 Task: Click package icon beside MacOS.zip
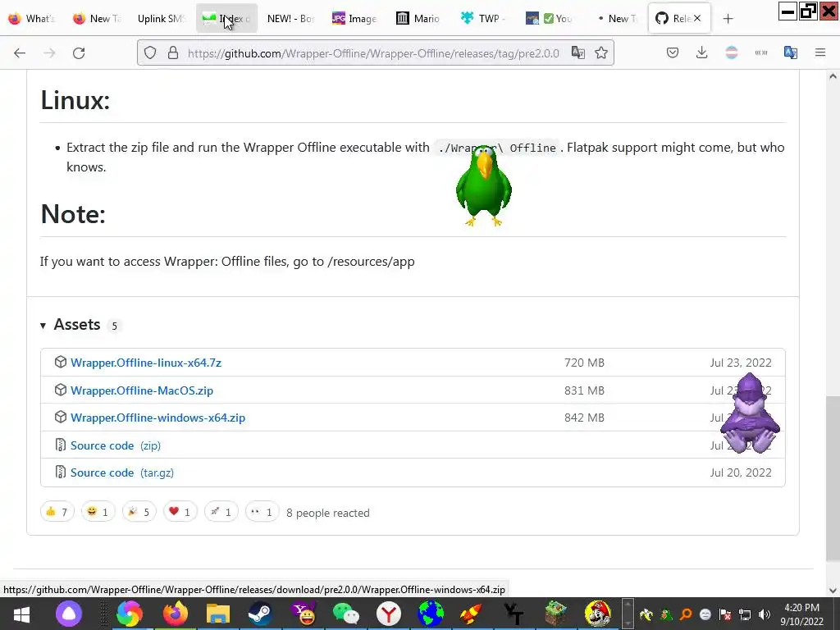(61, 390)
